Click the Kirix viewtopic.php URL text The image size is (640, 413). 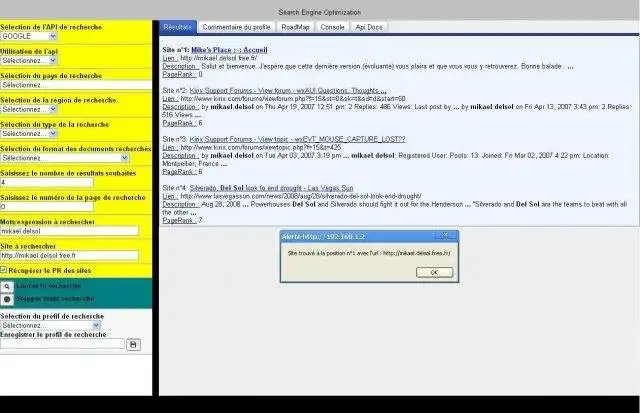point(260,147)
